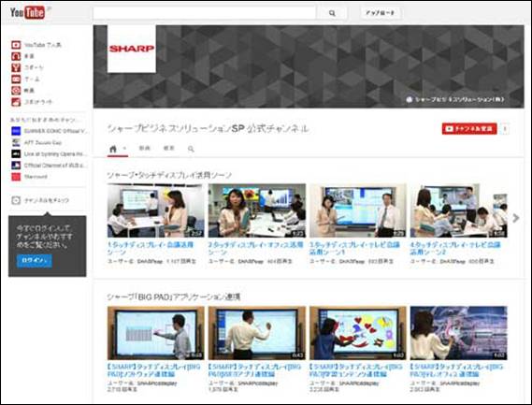Click the YouTube logo
Screen dimensions: 532x405
(x=27, y=12)
